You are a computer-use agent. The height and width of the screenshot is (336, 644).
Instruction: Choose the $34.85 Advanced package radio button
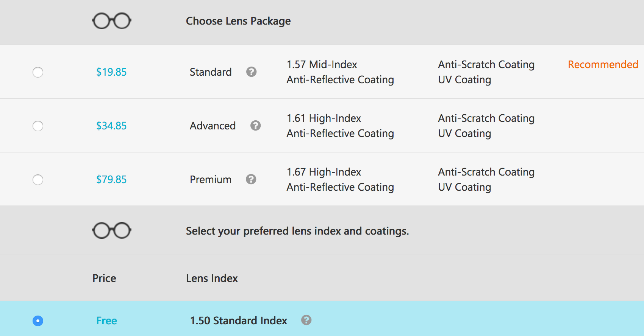(x=38, y=126)
